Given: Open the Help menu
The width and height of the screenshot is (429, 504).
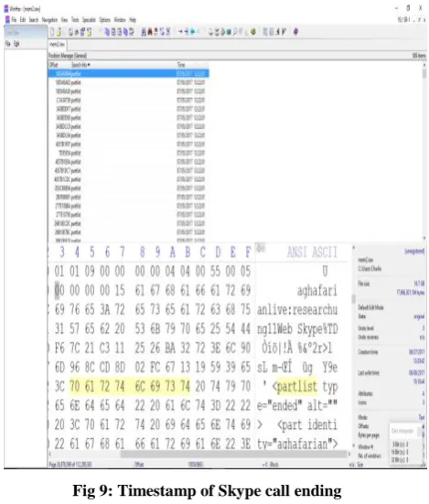Looking at the screenshot, I should click(x=133, y=20).
